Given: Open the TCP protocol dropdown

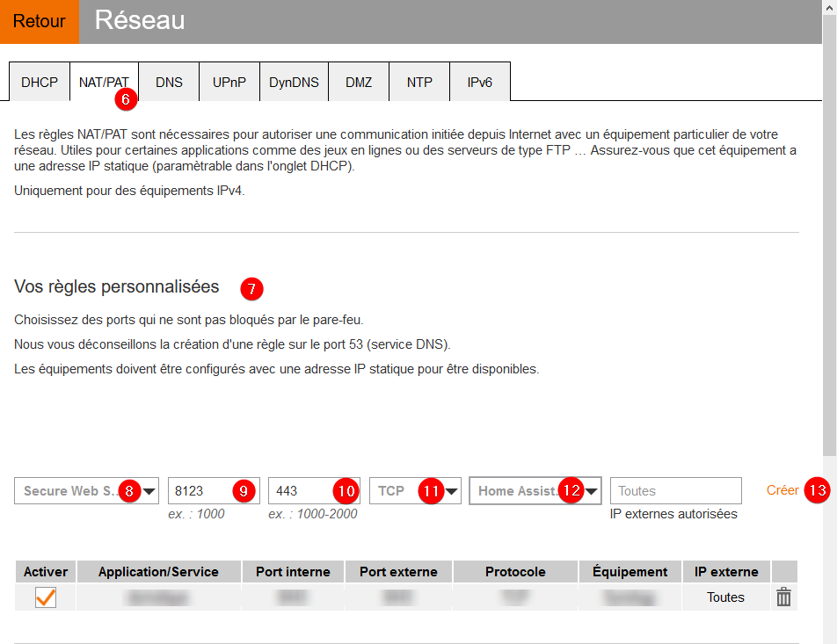Looking at the screenshot, I should [x=415, y=491].
